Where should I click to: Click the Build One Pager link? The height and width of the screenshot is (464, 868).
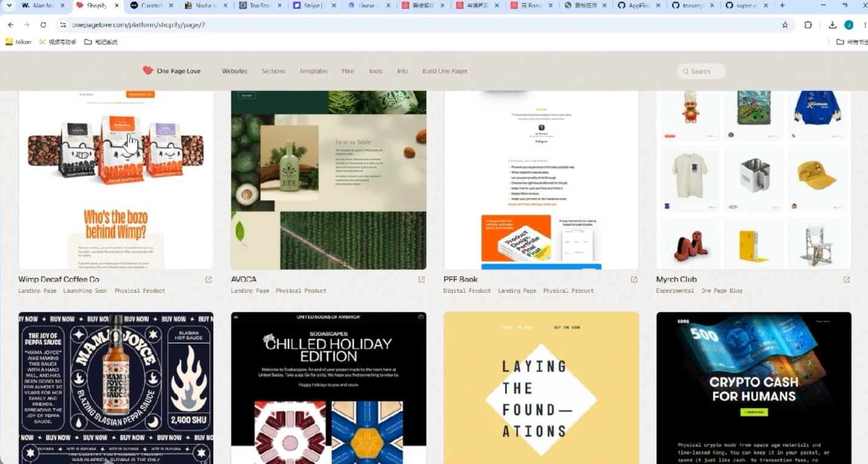(x=445, y=71)
